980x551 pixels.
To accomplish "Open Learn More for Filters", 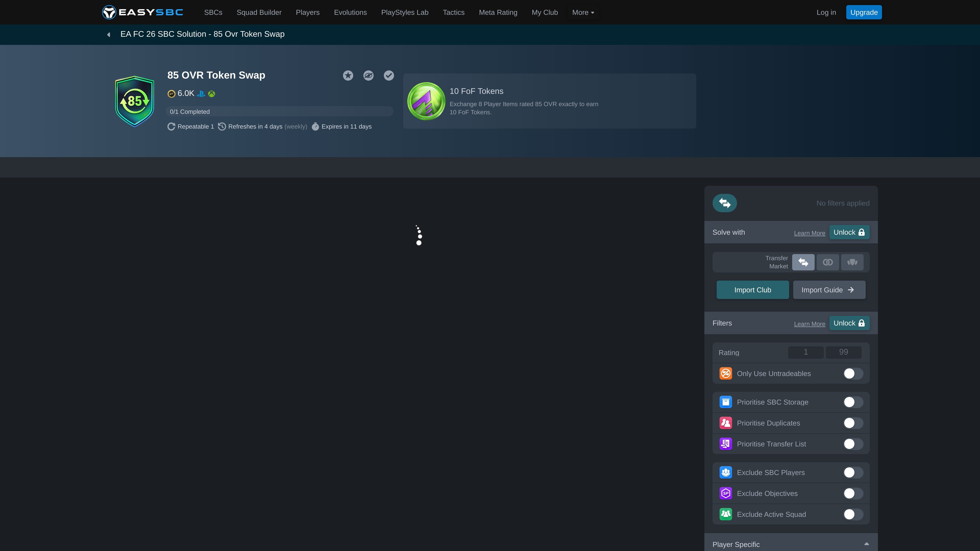I will [x=810, y=324].
